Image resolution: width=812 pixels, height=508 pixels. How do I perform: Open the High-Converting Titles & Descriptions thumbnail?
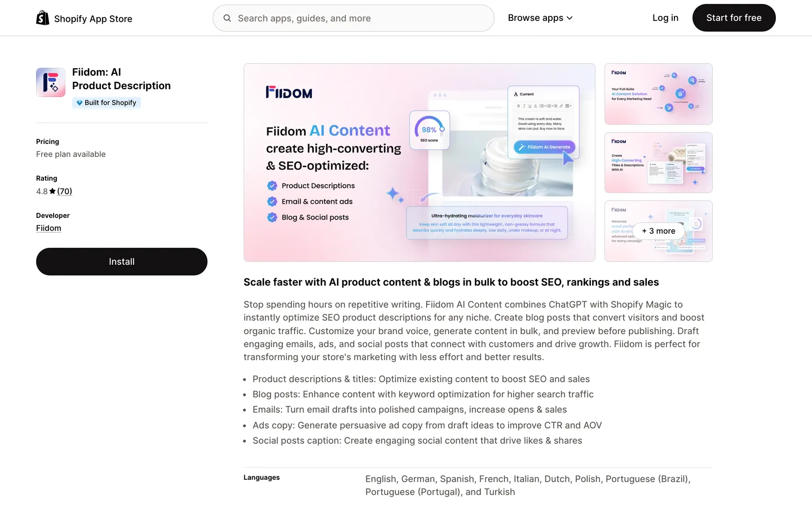659,163
